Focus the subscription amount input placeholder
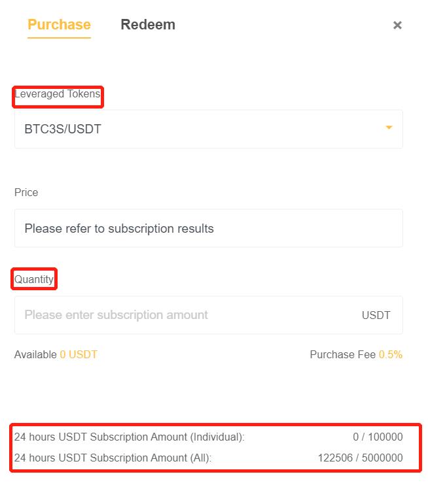 (116, 315)
